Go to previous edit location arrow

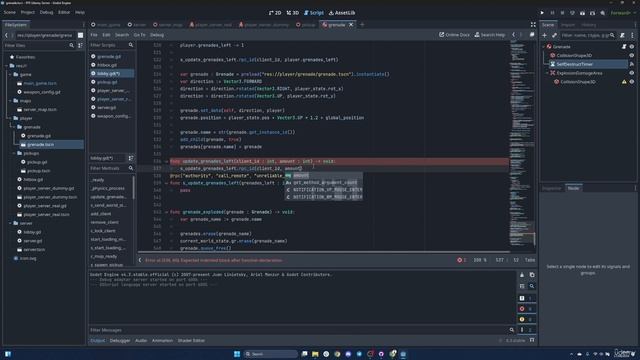(513, 35)
